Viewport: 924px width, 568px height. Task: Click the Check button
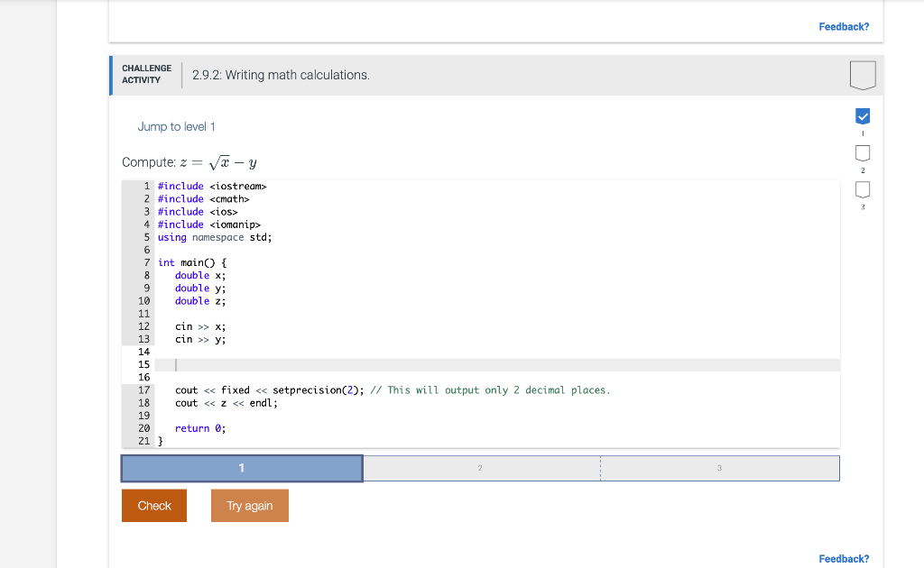click(154, 506)
